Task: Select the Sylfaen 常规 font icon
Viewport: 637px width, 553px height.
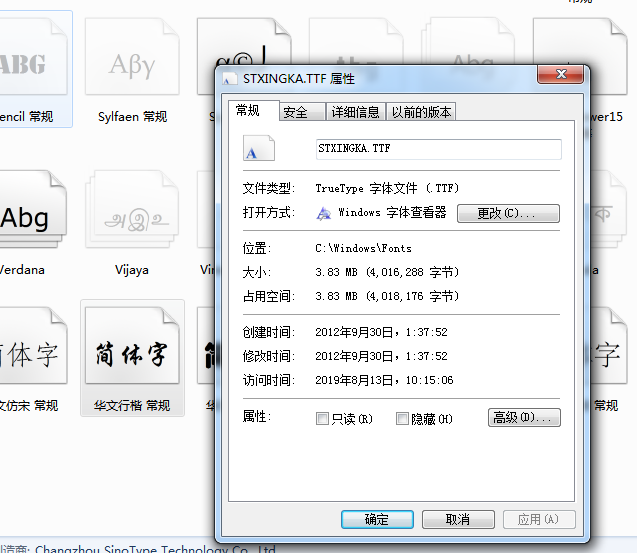Action: [x=132, y=57]
